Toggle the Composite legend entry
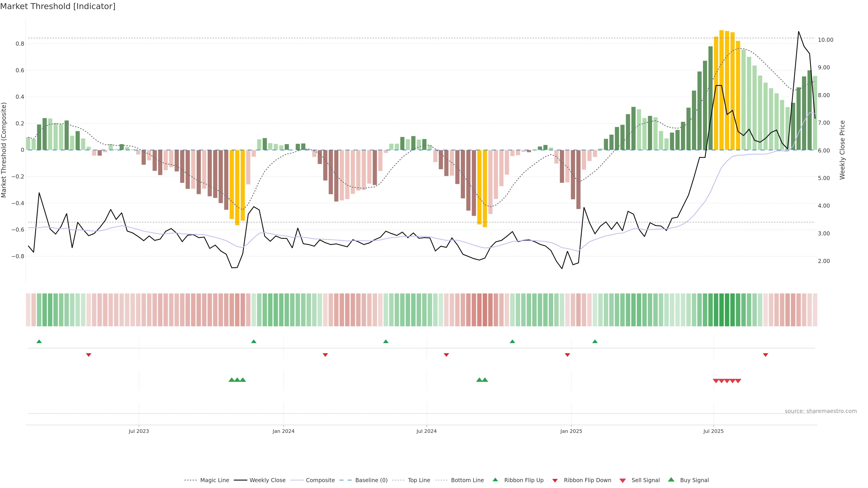Viewport: 868px width, 488px height. coord(320,480)
